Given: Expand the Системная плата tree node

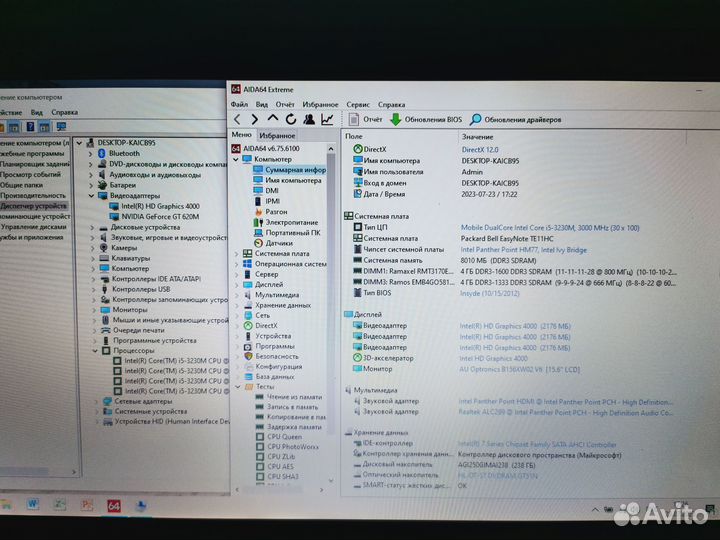Looking at the screenshot, I should coord(237,253).
